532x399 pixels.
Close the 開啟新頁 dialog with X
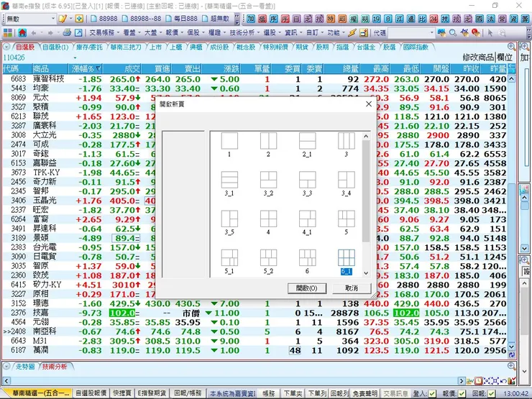point(369,104)
